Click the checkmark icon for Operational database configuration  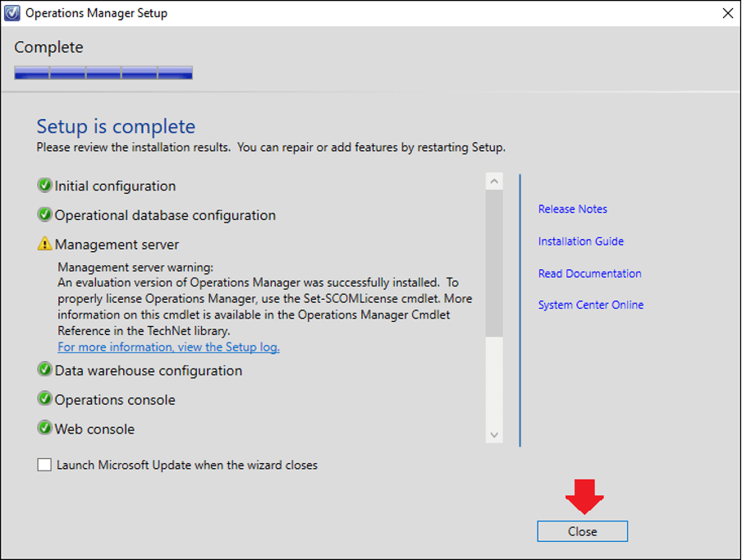44,214
